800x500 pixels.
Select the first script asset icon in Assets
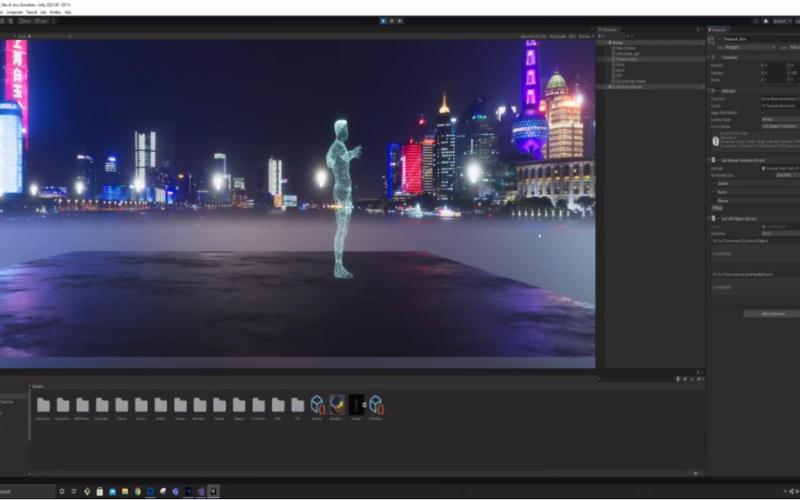[x=317, y=404]
